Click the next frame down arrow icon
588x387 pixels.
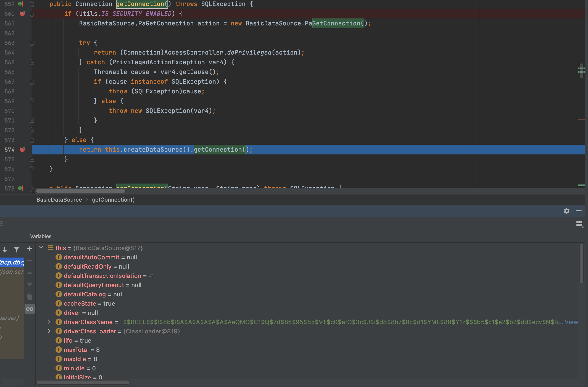pyautogui.click(x=4, y=249)
